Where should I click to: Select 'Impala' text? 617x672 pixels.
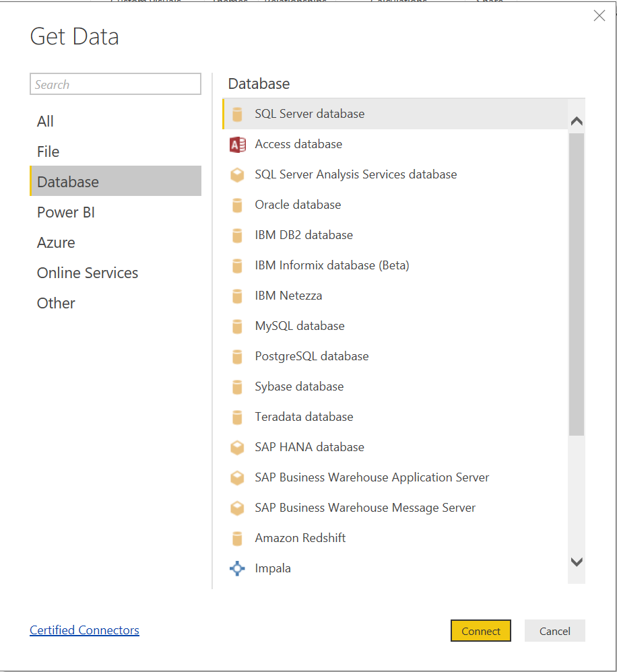tap(273, 568)
